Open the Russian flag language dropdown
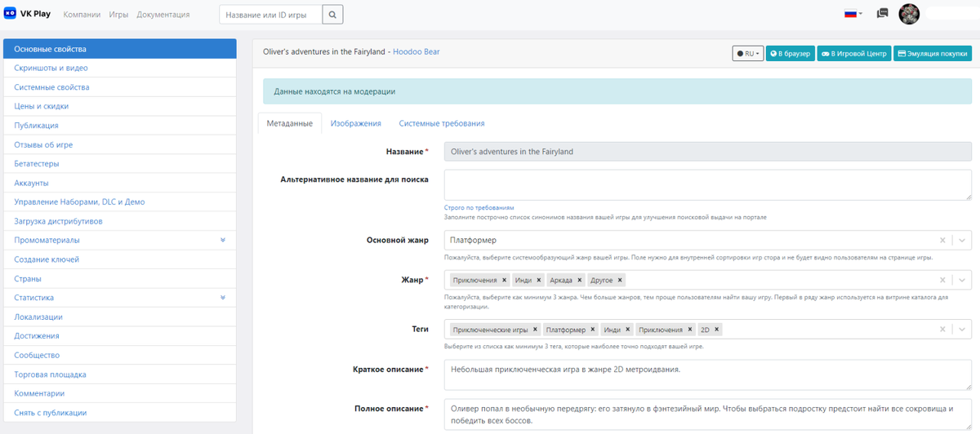The height and width of the screenshot is (434, 980). point(853,14)
